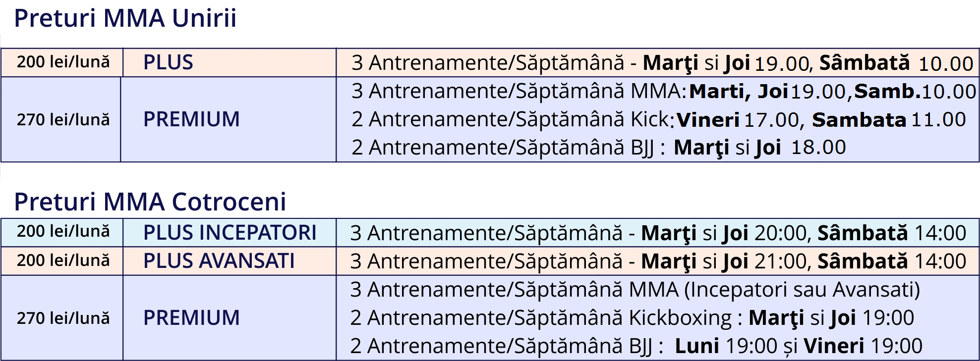Select the Unirii PREMIUM plan label
This screenshot has width=980, height=361.
(191, 119)
